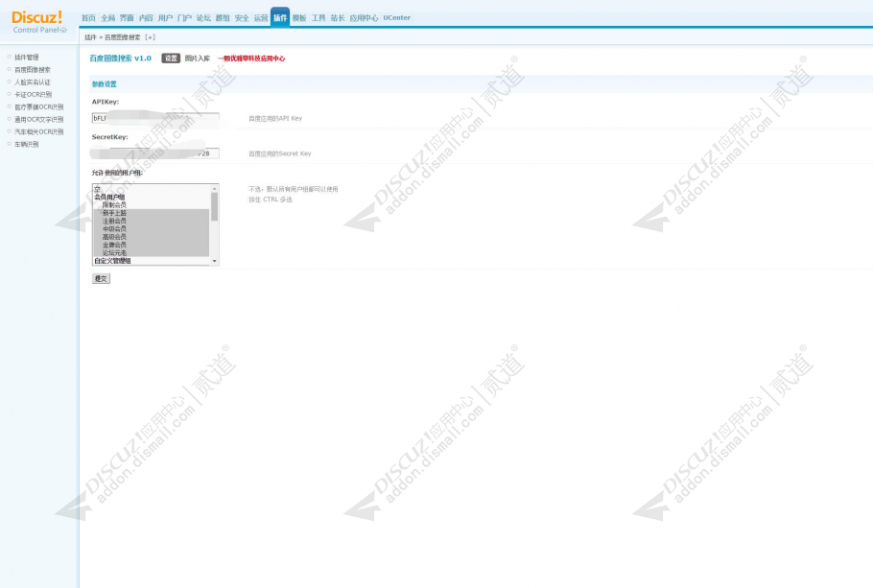Select 金牌会员 in the user group list

(x=151, y=245)
